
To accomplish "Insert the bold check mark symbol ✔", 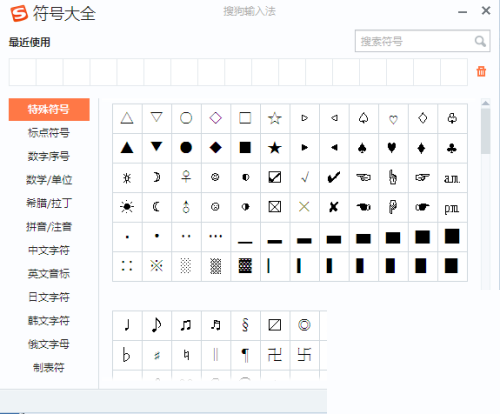I will [334, 177].
